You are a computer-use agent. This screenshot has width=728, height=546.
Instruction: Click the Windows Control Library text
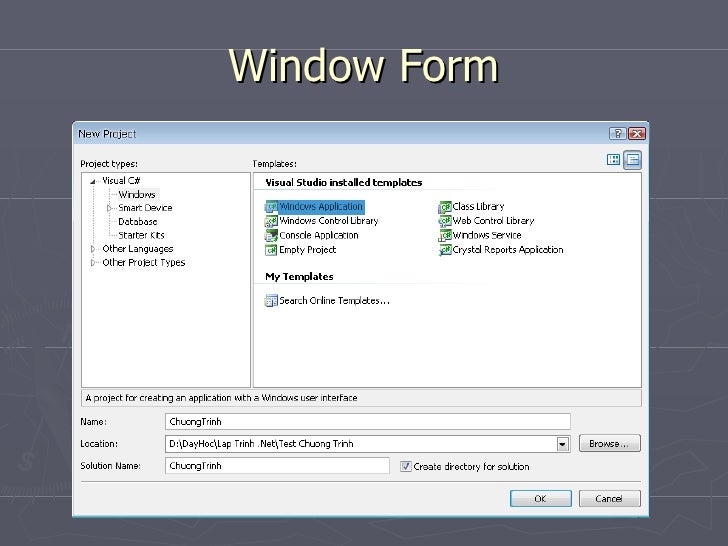coord(329,221)
